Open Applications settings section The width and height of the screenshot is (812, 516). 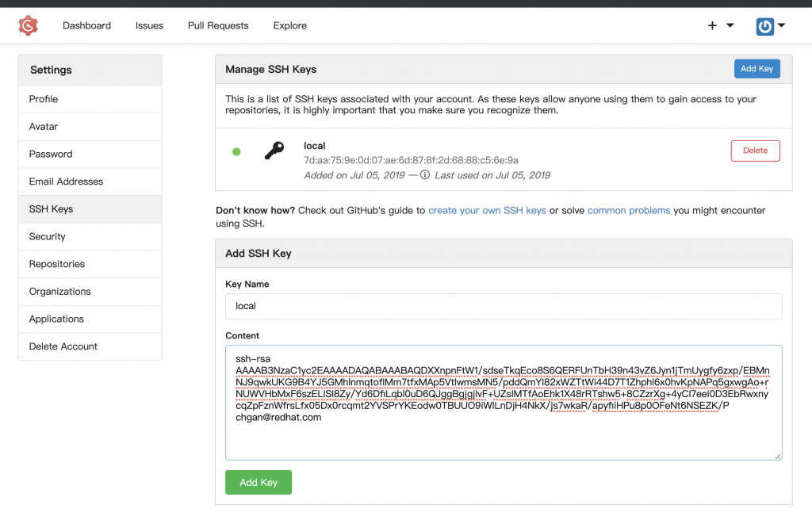pyautogui.click(x=56, y=319)
